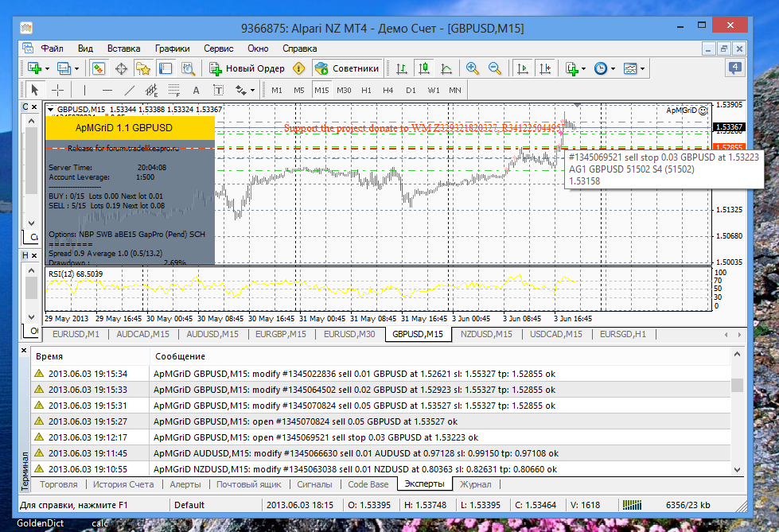This screenshot has width=779, height=532.
Task: Click the zoom out magnifier
Action: pos(494,68)
